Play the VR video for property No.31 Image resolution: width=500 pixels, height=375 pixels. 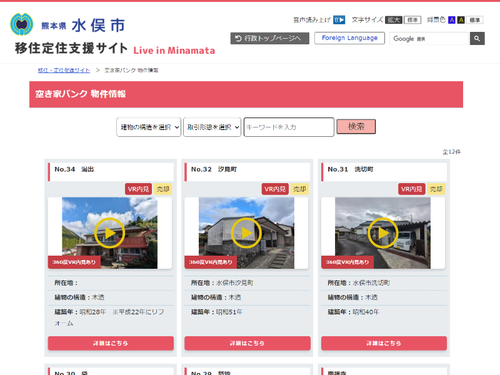383,233
